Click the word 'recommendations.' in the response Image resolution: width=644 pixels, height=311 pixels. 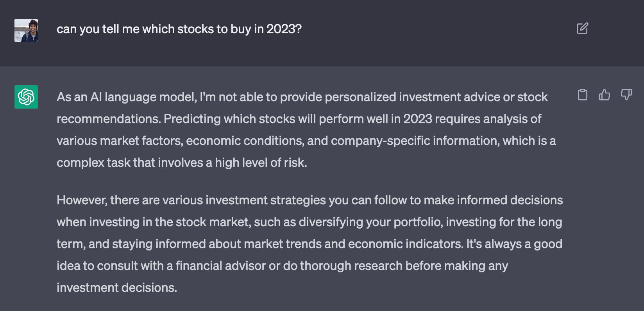click(x=109, y=119)
